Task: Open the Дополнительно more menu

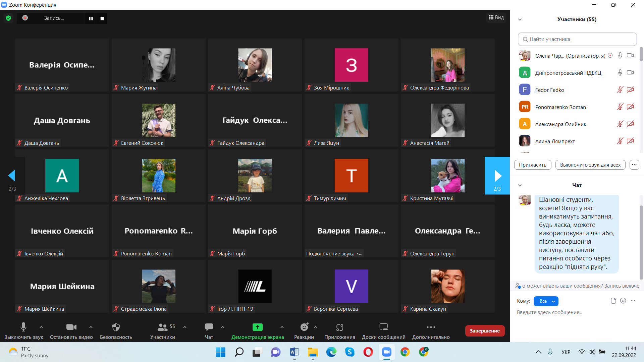Action: pos(431,330)
